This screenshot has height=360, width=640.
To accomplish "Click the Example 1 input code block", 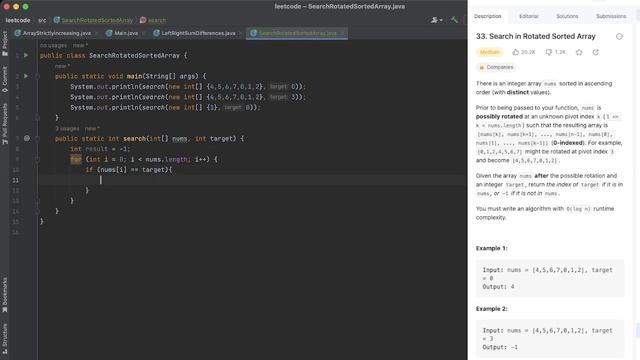I will pos(550,278).
